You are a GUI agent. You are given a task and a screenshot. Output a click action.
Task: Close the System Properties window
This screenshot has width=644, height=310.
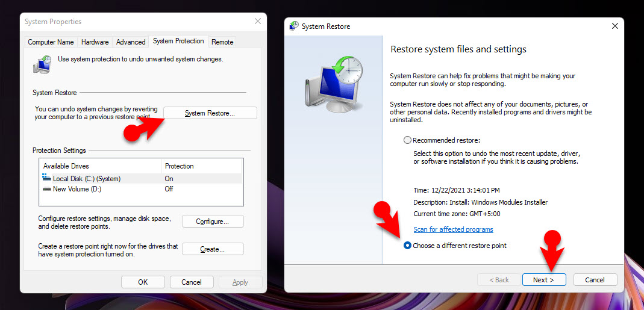coord(257,21)
